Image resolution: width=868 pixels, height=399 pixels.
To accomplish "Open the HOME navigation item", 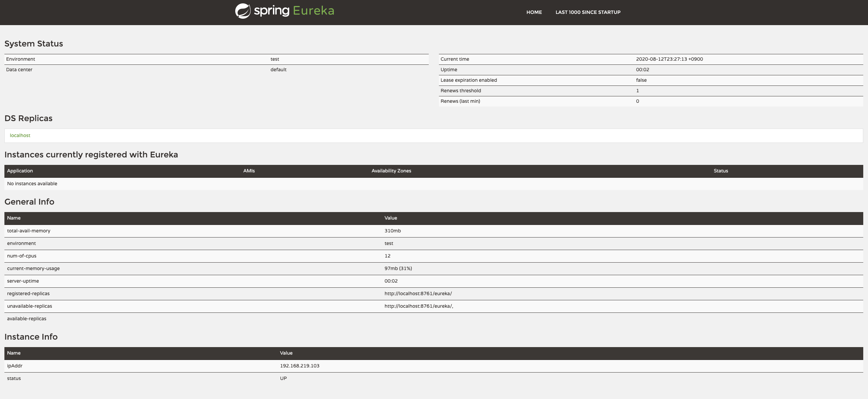I will coord(534,12).
